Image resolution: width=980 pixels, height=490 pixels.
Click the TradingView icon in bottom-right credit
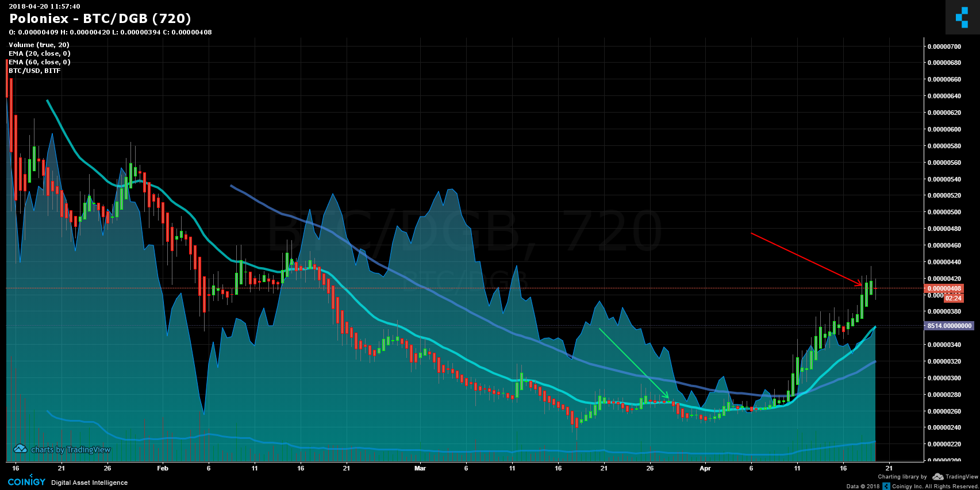point(937,477)
